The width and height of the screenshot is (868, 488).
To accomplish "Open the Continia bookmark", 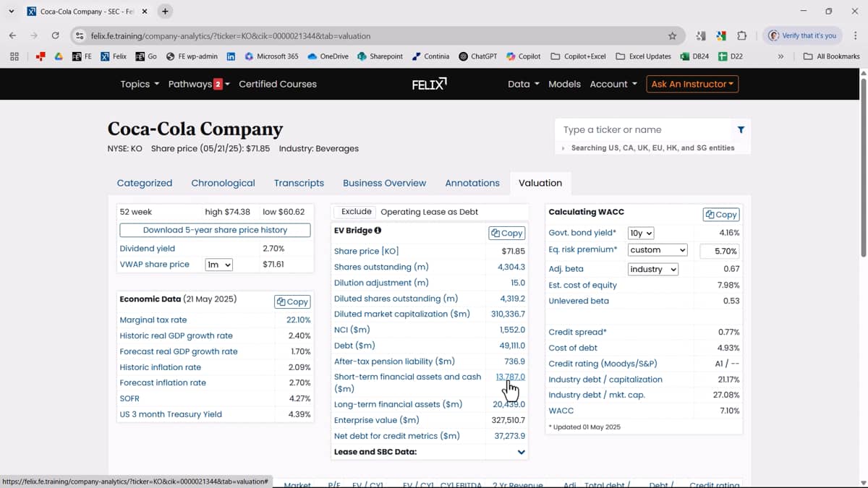I will [x=430, y=56].
